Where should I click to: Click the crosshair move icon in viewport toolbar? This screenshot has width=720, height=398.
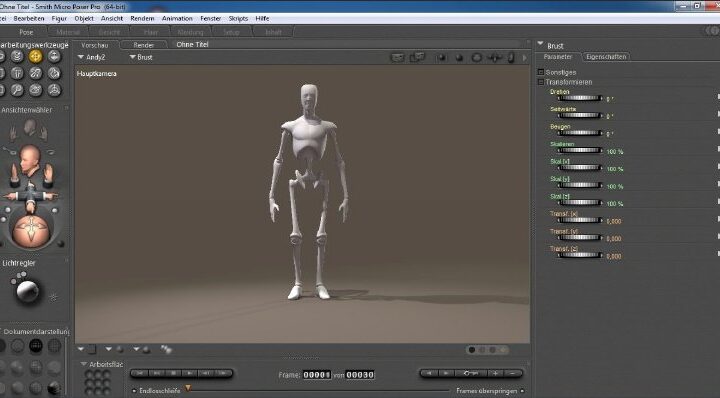click(495, 58)
